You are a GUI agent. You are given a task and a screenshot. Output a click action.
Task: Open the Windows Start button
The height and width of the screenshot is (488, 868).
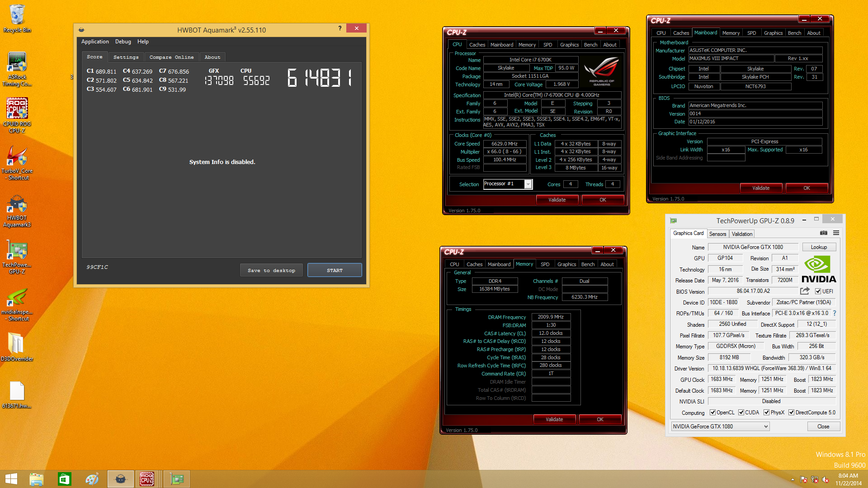pyautogui.click(x=11, y=479)
